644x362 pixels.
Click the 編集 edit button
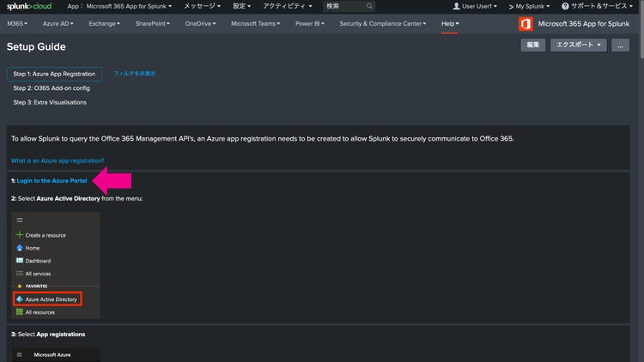click(x=532, y=45)
